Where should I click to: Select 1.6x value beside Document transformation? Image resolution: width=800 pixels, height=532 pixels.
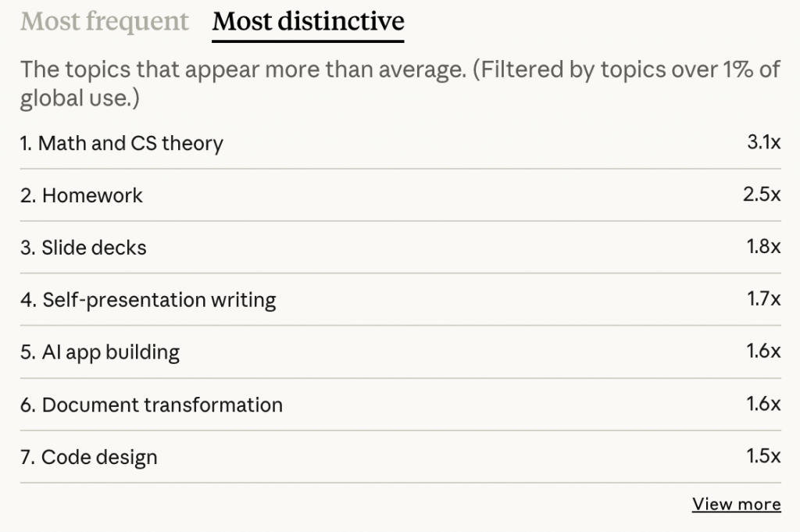click(764, 404)
